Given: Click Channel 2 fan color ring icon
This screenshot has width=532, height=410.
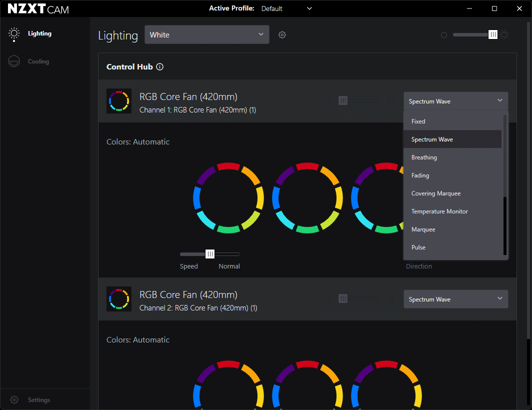Looking at the screenshot, I should click(x=119, y=299).
